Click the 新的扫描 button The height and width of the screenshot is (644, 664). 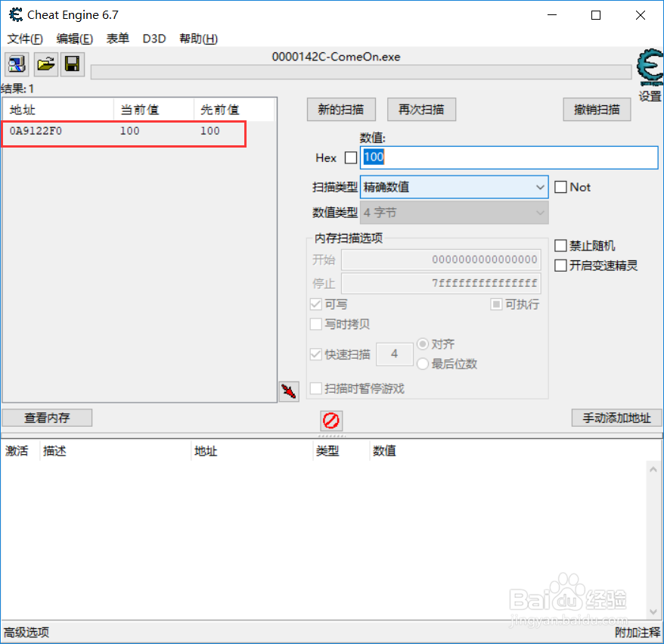coord(341,109)
